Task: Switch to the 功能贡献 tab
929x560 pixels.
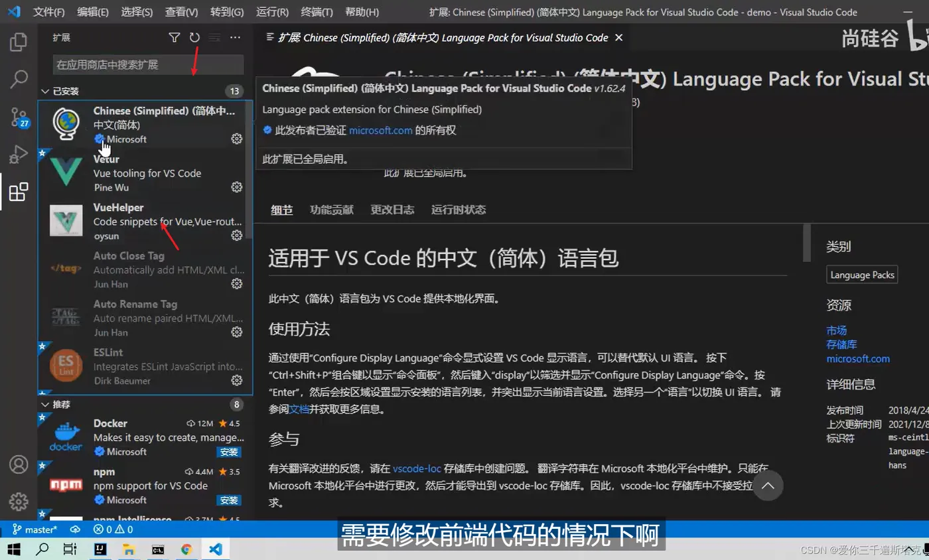Action: click(x=331, y=210)
